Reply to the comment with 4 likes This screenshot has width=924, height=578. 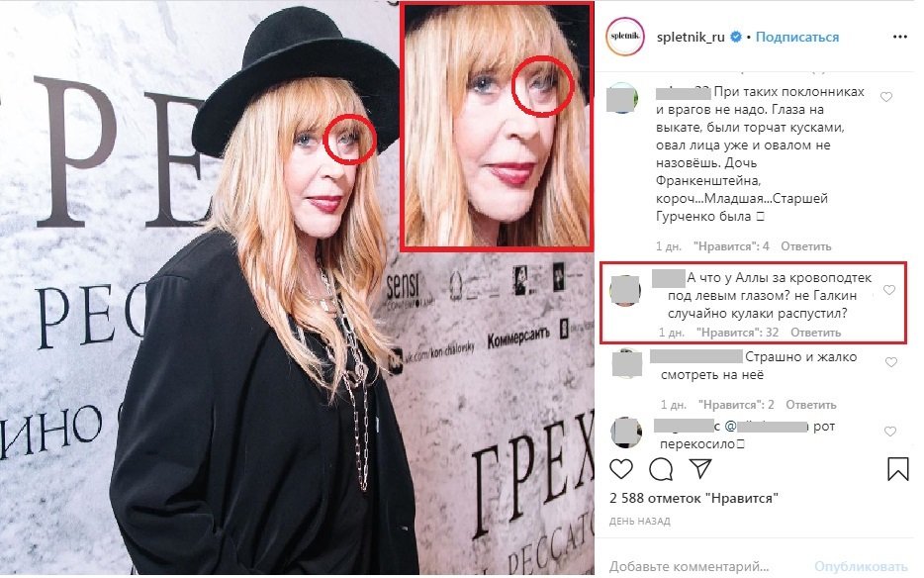coord(806,246)
